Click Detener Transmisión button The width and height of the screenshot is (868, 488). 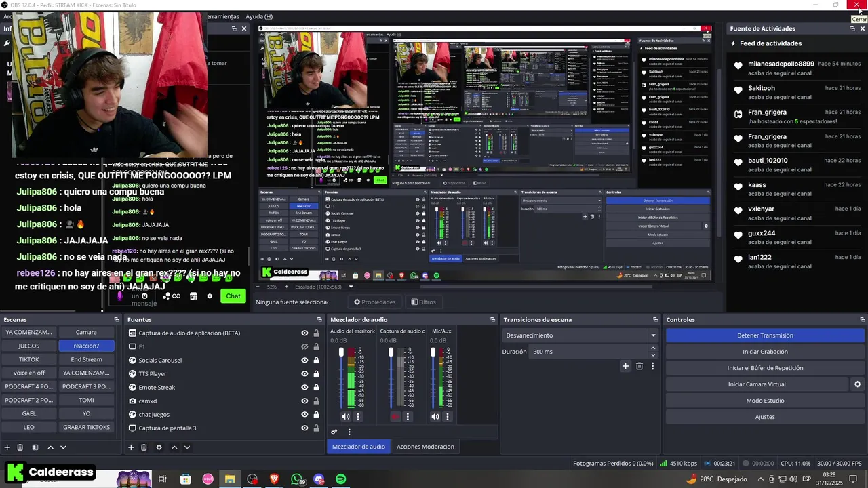coord(765,335)
